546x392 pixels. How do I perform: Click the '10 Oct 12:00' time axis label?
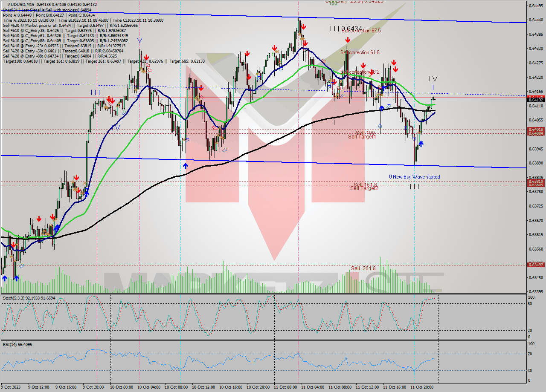(x=203, y=387)
